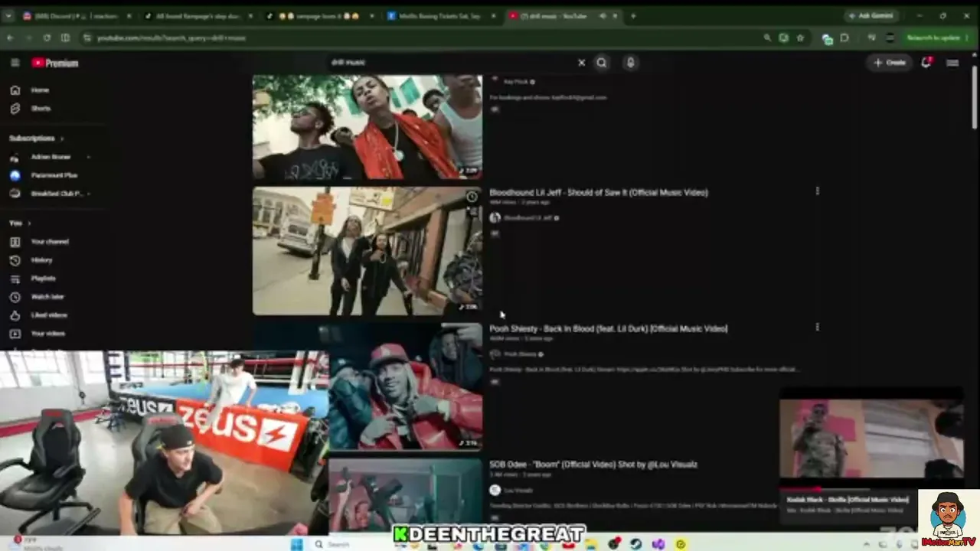Reload the page with the refresh button
This screenshot has width=980, height=551.
(47, 37)
